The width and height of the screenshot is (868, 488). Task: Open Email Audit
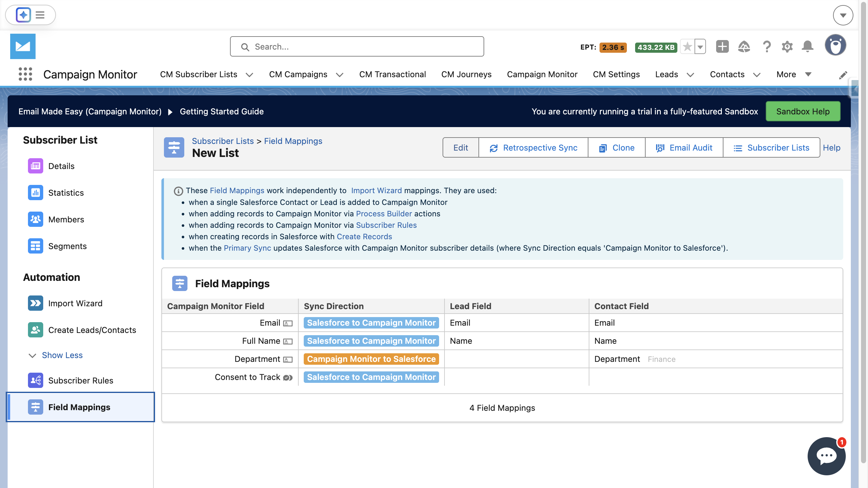[x=684, y=147]
